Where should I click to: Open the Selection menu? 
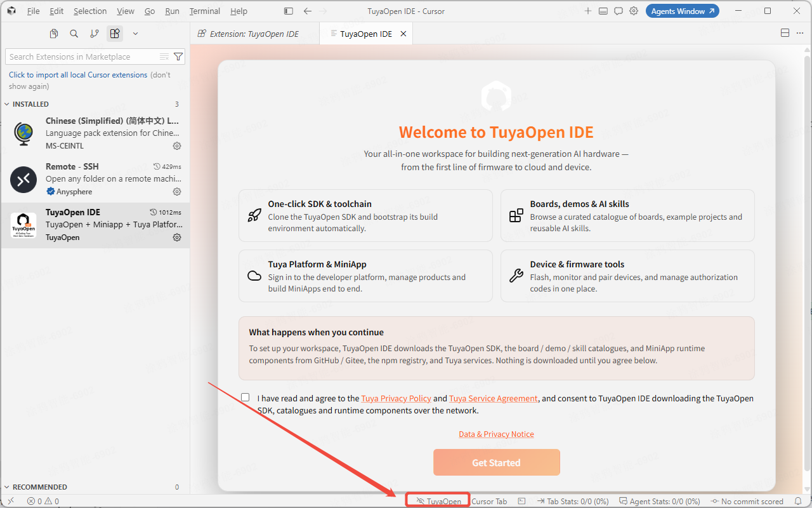(90, 11)
